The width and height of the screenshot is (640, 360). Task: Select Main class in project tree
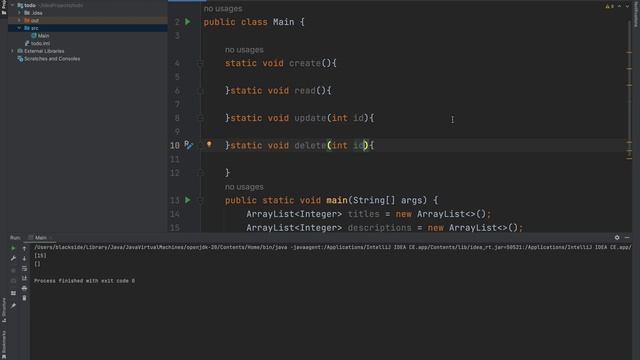pos(40,36)
